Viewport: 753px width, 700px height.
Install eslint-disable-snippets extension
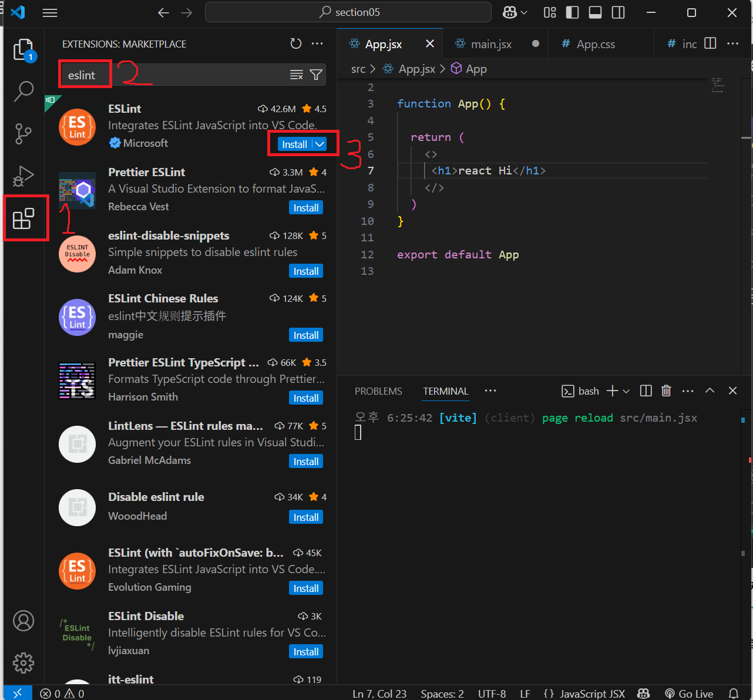coord(306,271)
